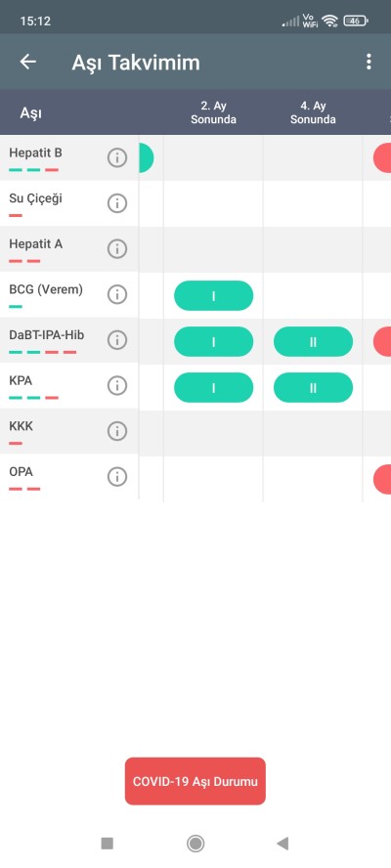
Task: Tap the green Hepatit B dose marker
Action: (x=146, y=157)
